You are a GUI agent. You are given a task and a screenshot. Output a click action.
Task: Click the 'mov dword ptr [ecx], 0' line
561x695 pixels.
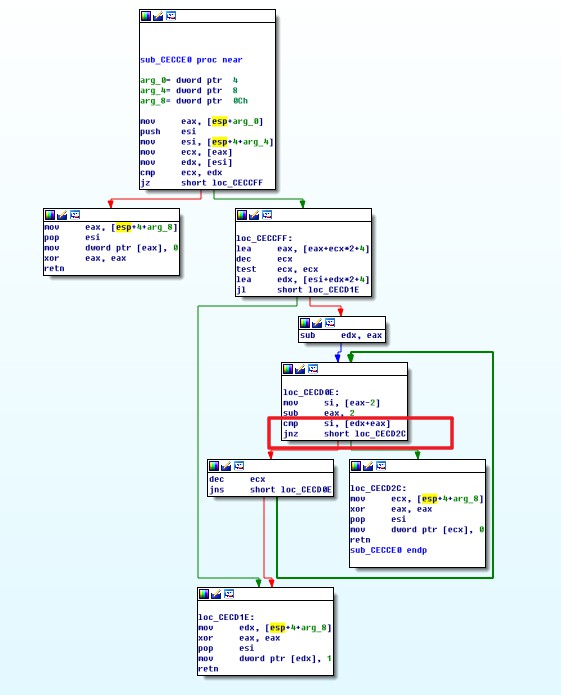coord(417,530)
